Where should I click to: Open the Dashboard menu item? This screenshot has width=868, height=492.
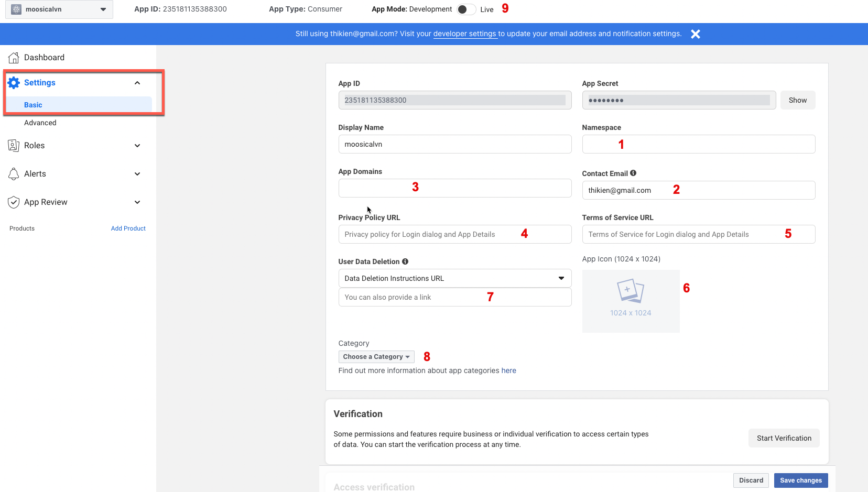(x=45, y=58)
